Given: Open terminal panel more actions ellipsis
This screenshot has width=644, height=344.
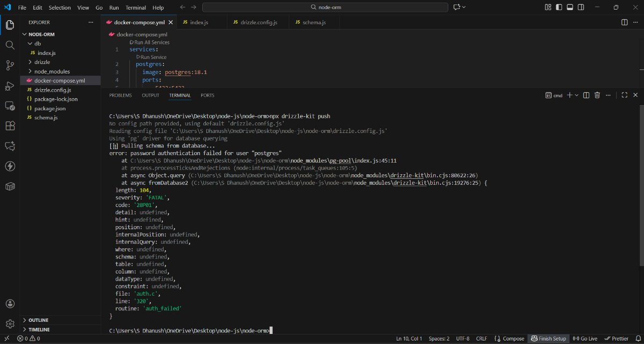Looking at the screenshot, I should coord(608,95).
